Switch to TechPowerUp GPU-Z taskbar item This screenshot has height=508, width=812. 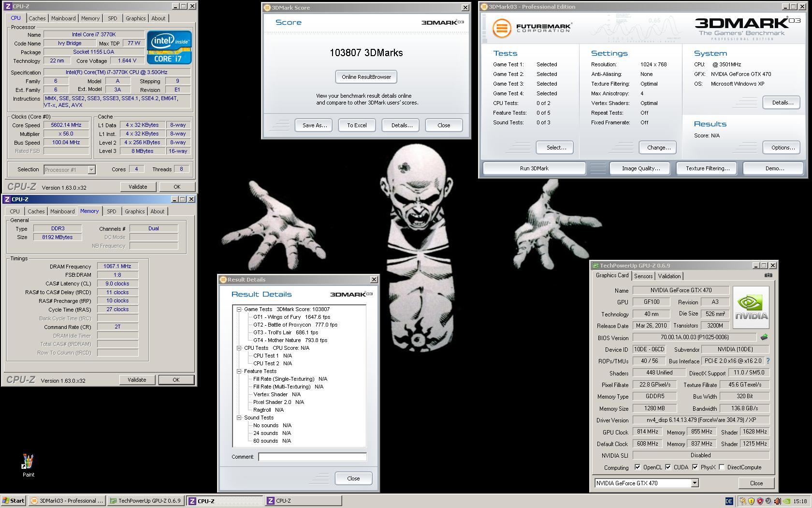[145, 501]
